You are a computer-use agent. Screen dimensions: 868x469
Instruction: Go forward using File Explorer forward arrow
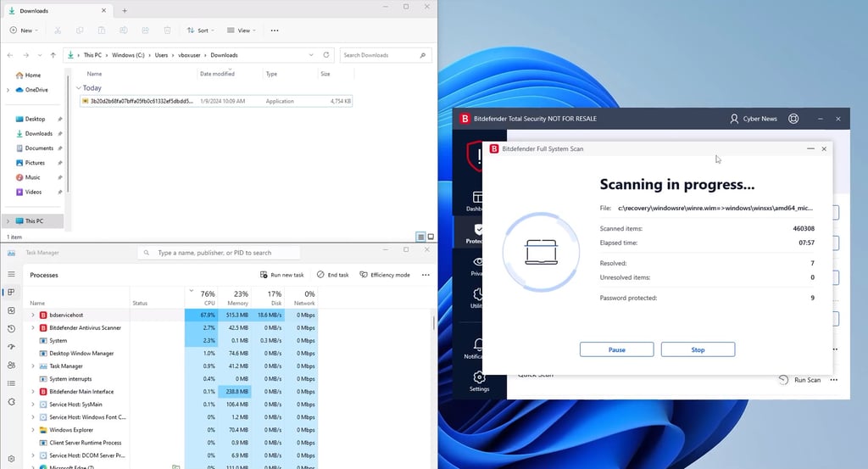(25, 55)
